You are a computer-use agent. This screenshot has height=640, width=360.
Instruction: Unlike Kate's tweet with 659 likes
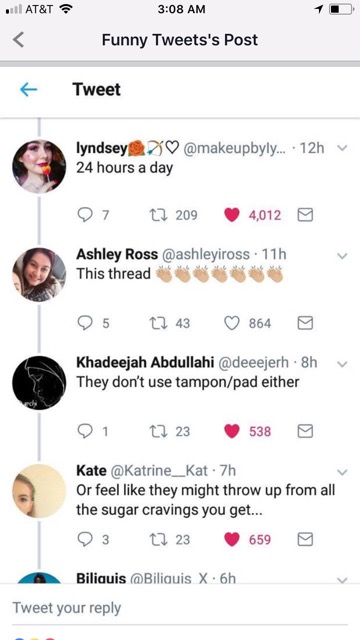click(x=232, y=540)
